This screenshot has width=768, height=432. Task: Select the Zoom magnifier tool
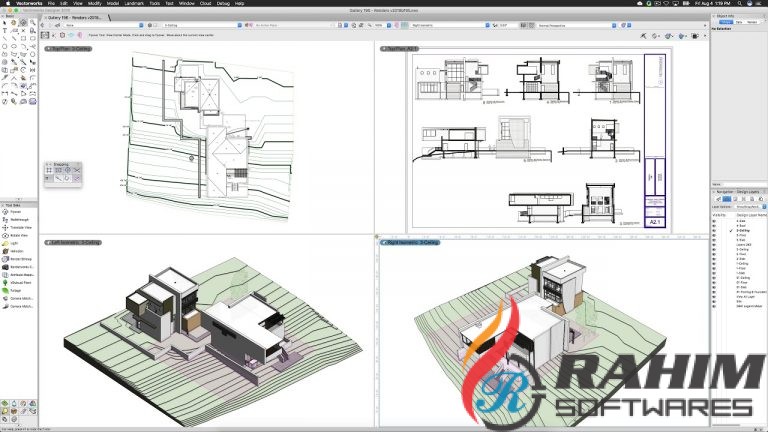coord(32,23)
